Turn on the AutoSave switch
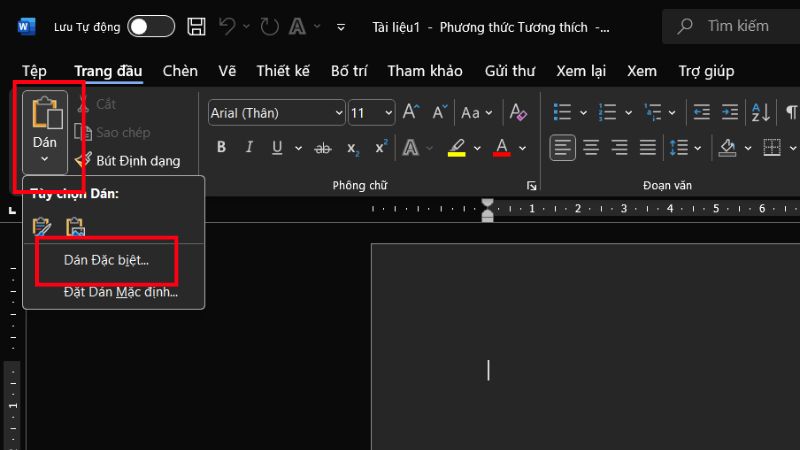Image resolution: width=800 pixels, height=450 pixels. click(x=150, y=26)
